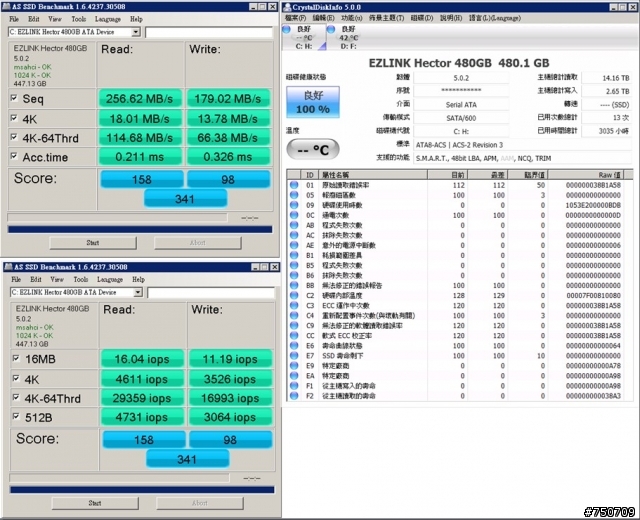Image resolution: width=640 pixels, height=520 pixels.
Task: Click progress bar in upper AS SSD window
Action: (x=140, y=229)
